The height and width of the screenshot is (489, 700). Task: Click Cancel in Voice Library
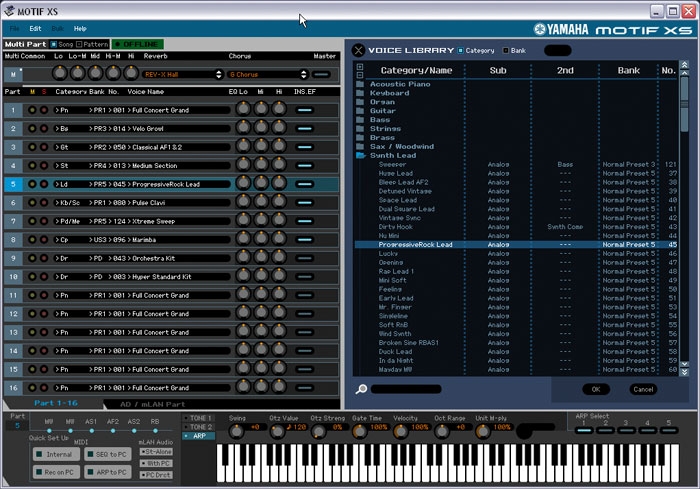tap(643, 389)
